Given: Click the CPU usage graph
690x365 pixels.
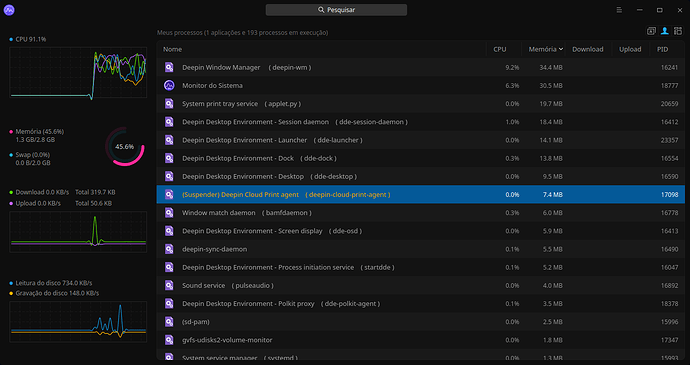Looking at the screenshot, I should click(x=78, y=73).
